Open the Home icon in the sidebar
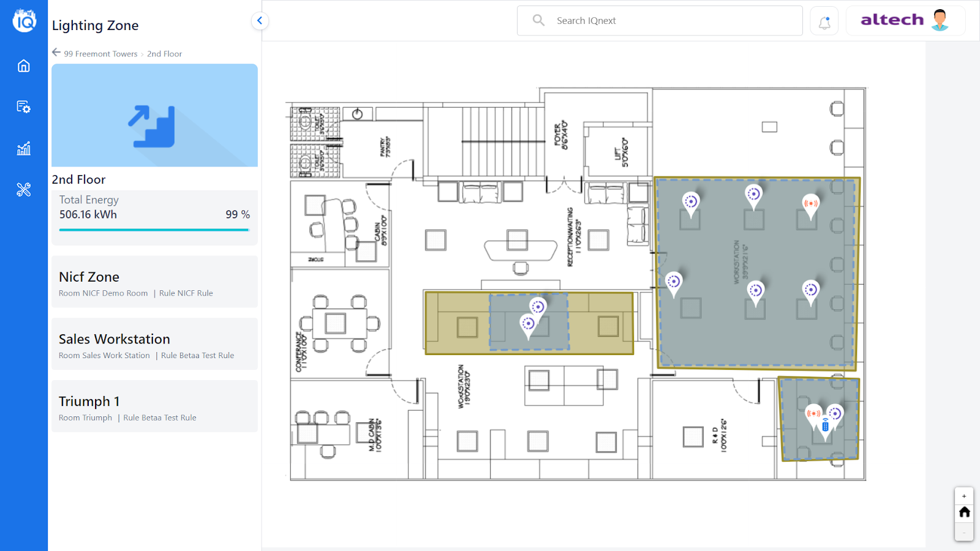The width and height of the screenshot is (980, 551). coord(23,66)
